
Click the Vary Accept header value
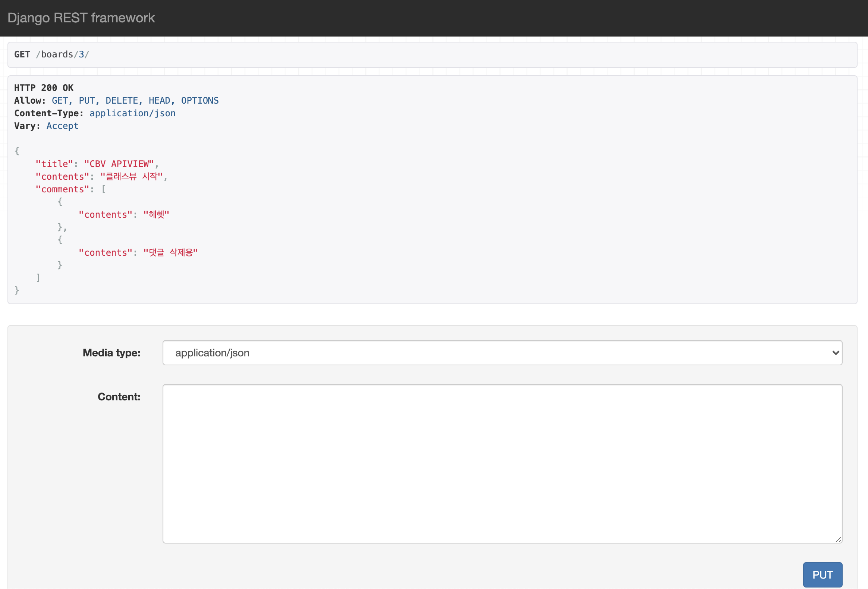62,126
